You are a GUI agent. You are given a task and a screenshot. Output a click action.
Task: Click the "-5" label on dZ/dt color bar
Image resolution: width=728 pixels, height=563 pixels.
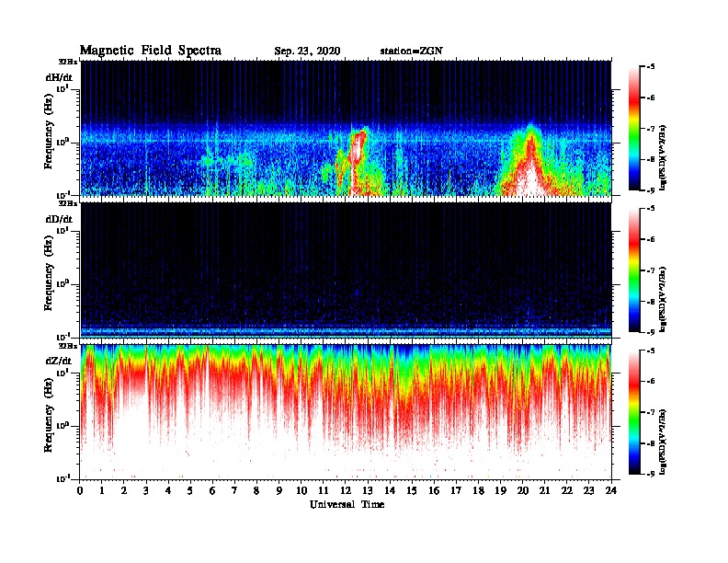(x=651, y=351)
